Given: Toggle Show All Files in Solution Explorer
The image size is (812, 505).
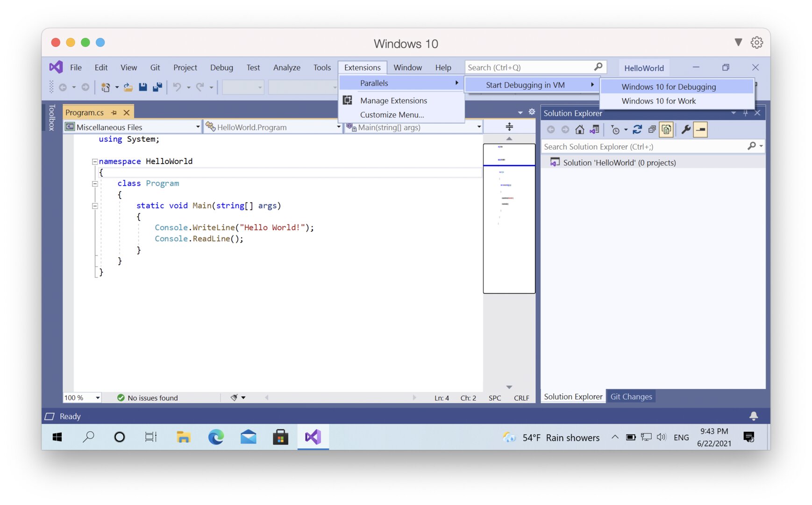Looking at the screenshot, I should click(666, 130).
